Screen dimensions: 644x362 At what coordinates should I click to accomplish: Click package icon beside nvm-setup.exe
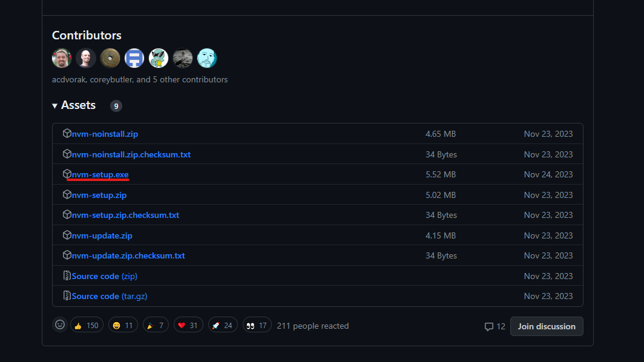67,174
